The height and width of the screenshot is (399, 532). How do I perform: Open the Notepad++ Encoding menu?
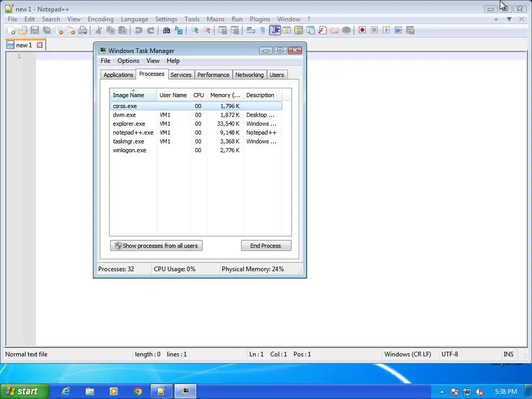[x=100, y=19]
